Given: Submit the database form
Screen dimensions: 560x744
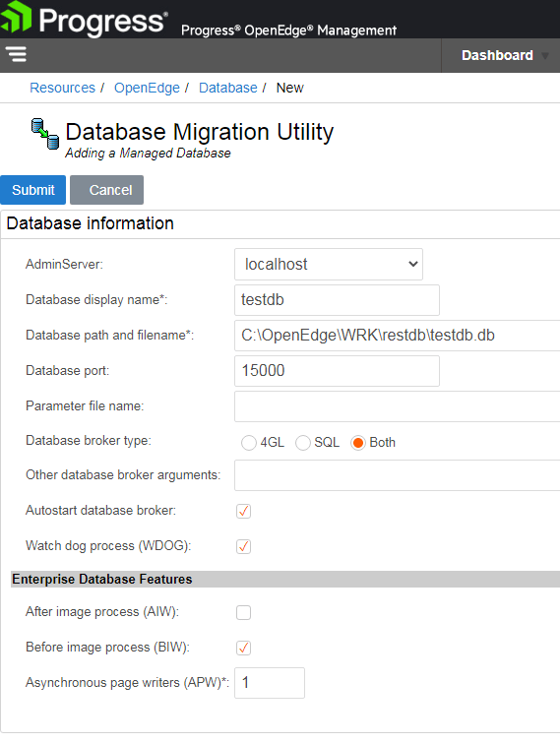Looking at the screenshot, I should tap(32, 190).
